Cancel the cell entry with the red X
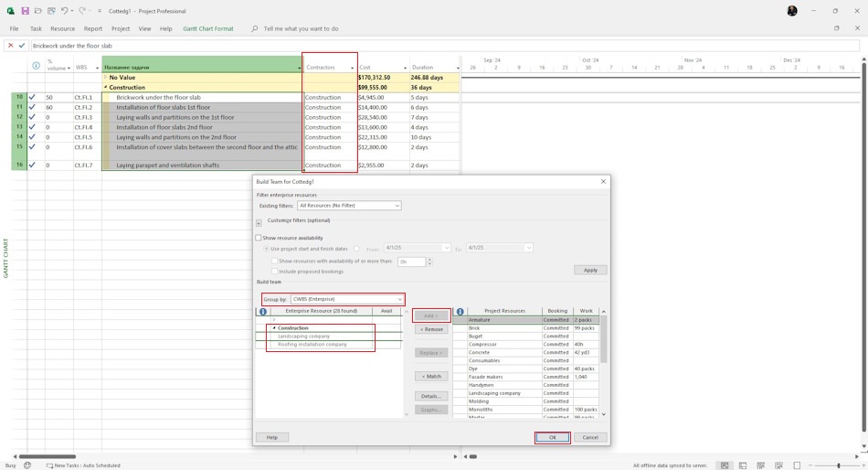Screen dimensions: 868x470 point(11,46)
